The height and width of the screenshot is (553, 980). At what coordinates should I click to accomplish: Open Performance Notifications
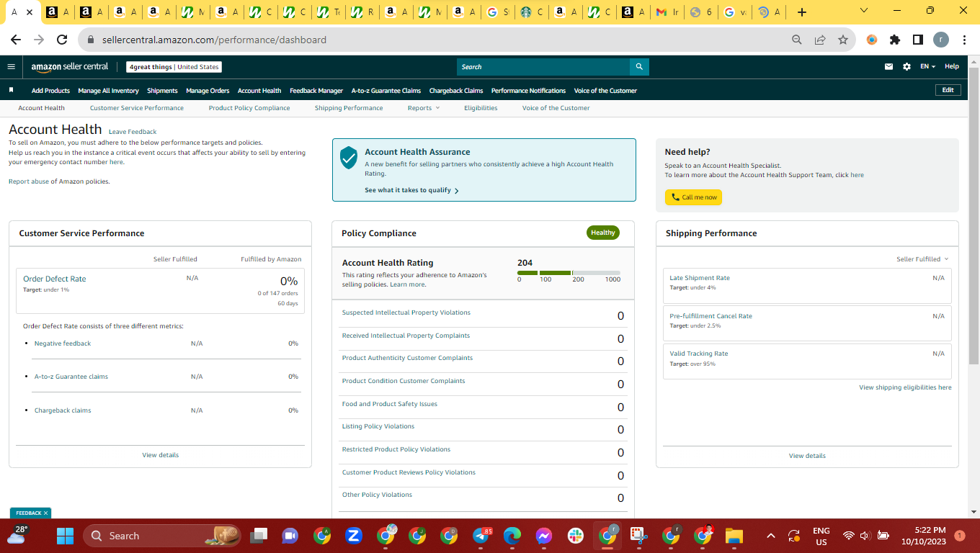coord(528,91)
